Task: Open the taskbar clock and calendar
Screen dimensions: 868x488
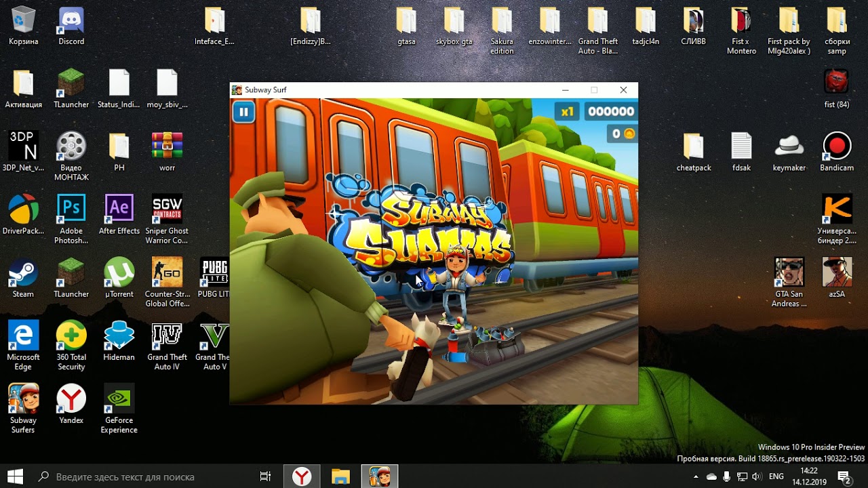Action: pos(809,476)
